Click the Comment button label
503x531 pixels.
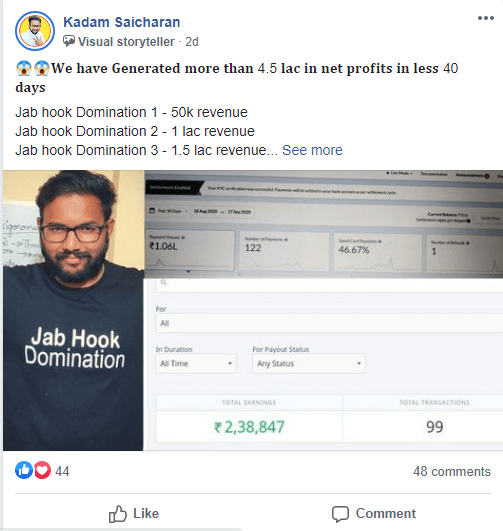(x=385, y=513)
